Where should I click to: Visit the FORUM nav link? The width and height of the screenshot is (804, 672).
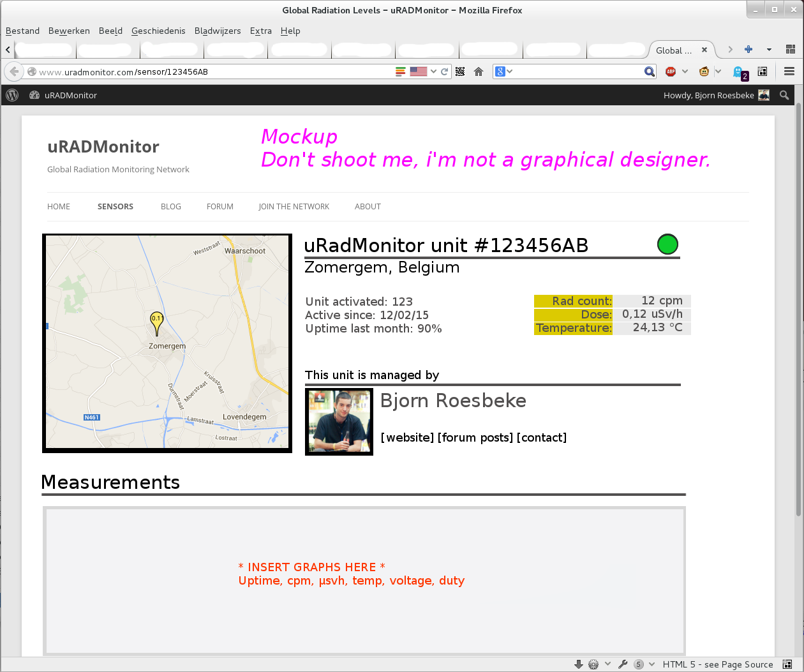220,207
